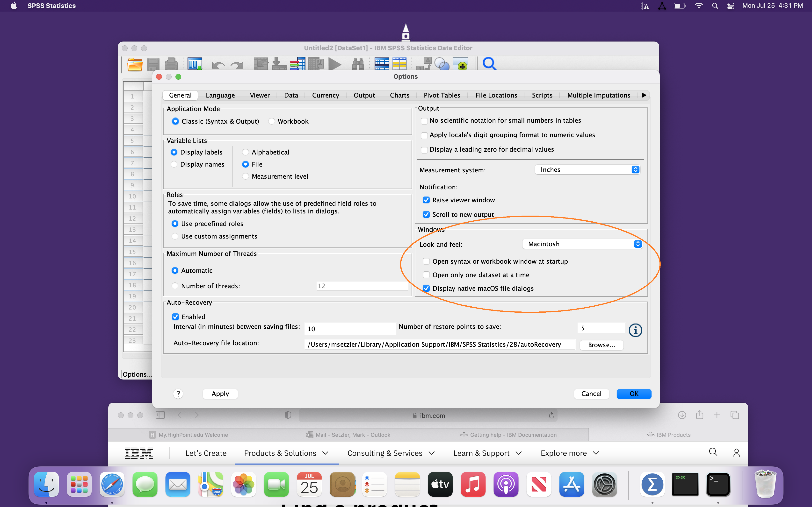Image resolution: width=812 pixels, height=507 pixels.
Task: Click the Cancel button
Action: tap(592, 393)
